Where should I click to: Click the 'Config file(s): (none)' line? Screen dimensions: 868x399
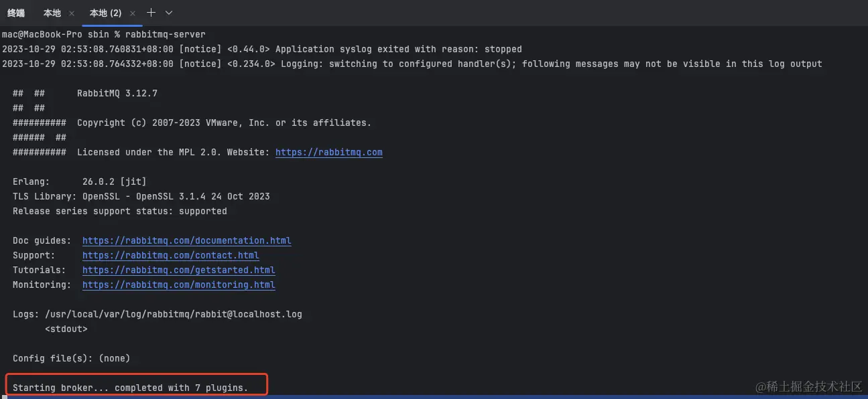[72, 358]
